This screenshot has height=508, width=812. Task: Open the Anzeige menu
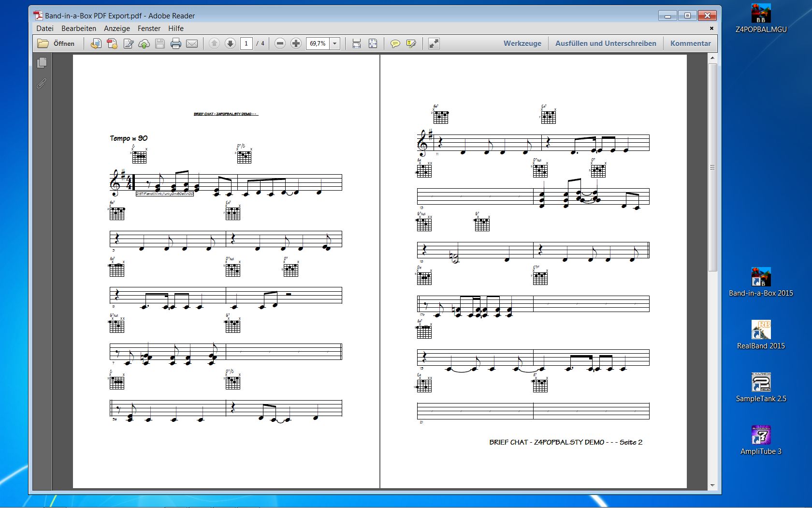(x=117, y=29)
